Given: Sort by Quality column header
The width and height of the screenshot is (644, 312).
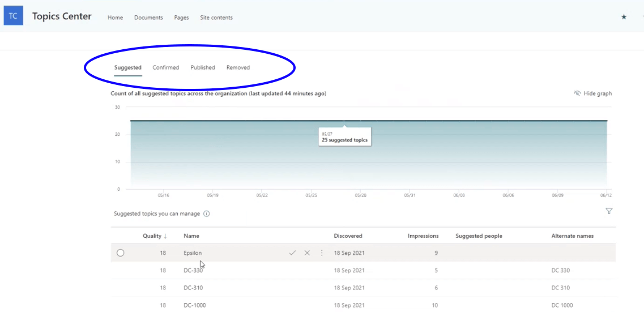Looking at the screenshot, I should (x=155, y=236).
